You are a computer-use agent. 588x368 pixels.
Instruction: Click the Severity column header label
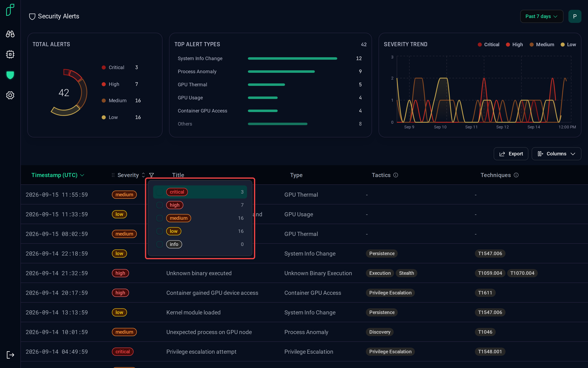128,175
